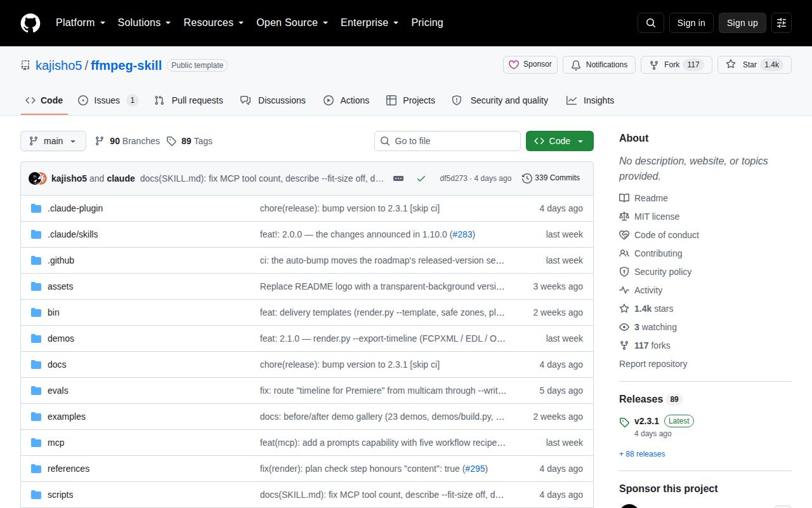Open the .claude-plugin folder
Screen dimensions: 812x508
pos(75,208)
